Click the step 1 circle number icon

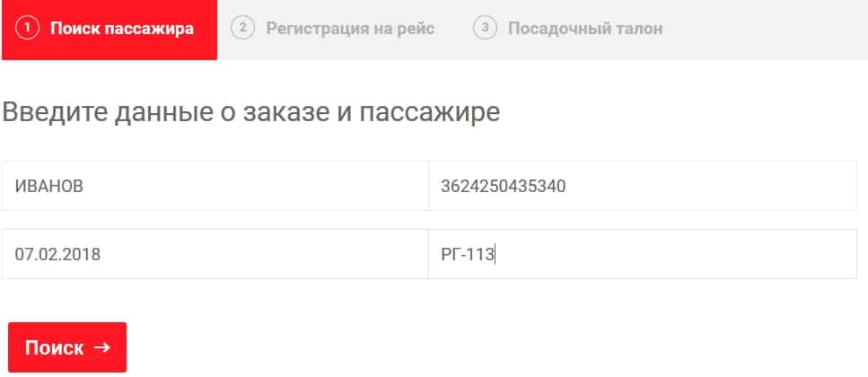pyautogui.click(x=28, y=29)
